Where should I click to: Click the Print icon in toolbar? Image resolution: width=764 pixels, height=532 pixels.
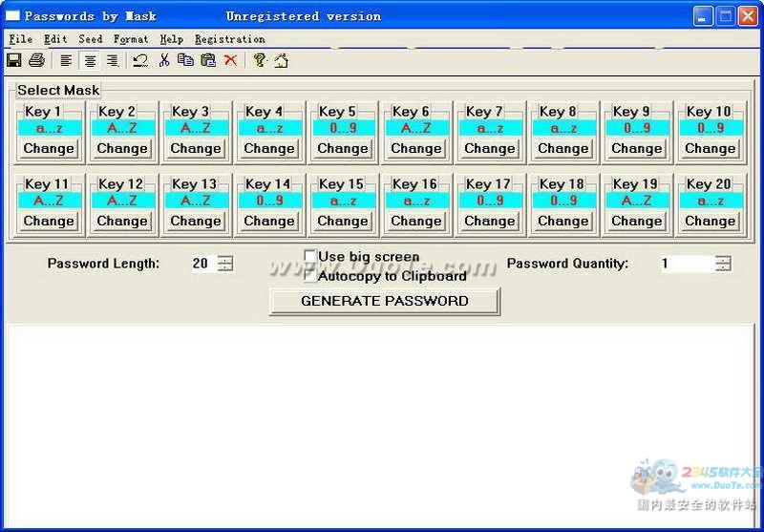point(36,60)
